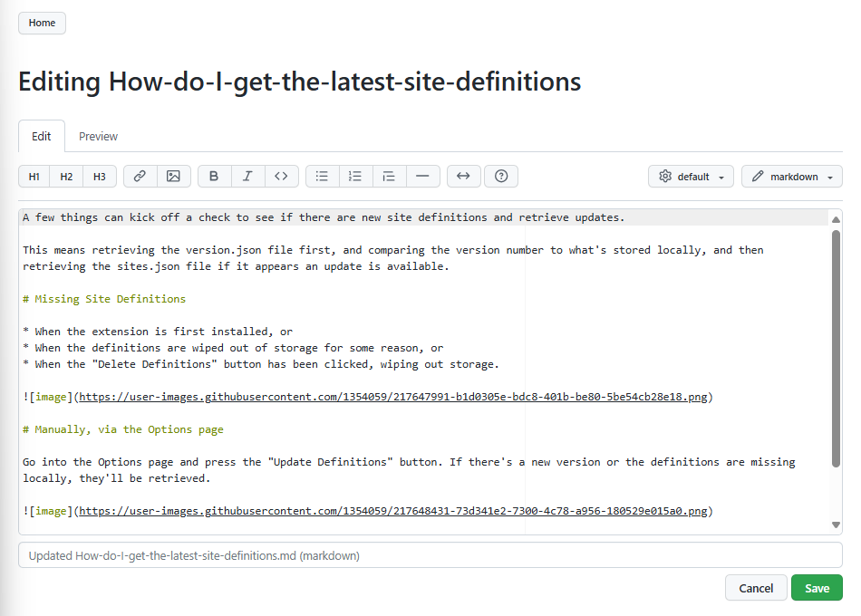Insert a horizontal rule

pos(422,177)
